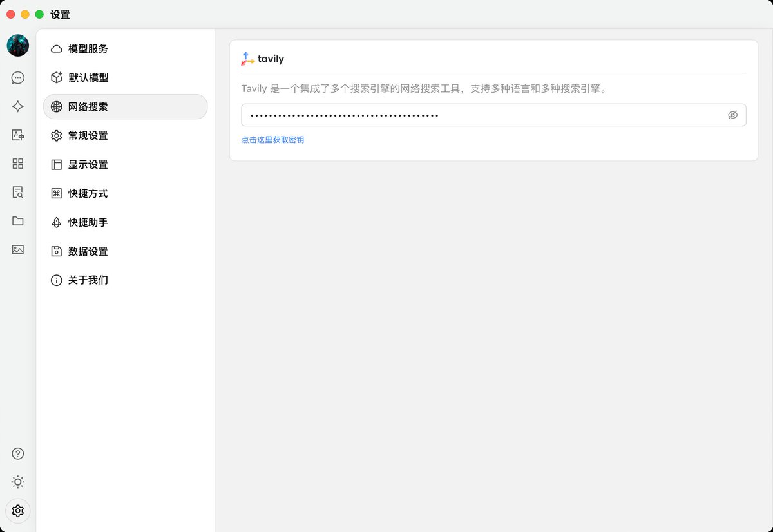
Task: Open 数据设置 settings section
Action: [125, 252]
